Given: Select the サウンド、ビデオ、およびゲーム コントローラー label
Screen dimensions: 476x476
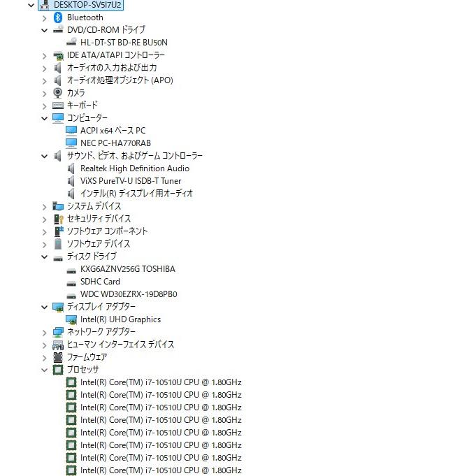Looking at the screenshot, I should coord(135,156).
